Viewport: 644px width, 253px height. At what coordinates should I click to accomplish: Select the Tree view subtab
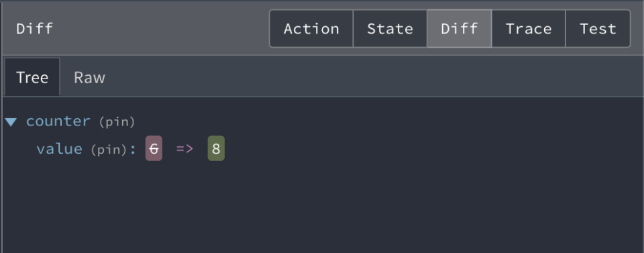click(x=32, y=77)
